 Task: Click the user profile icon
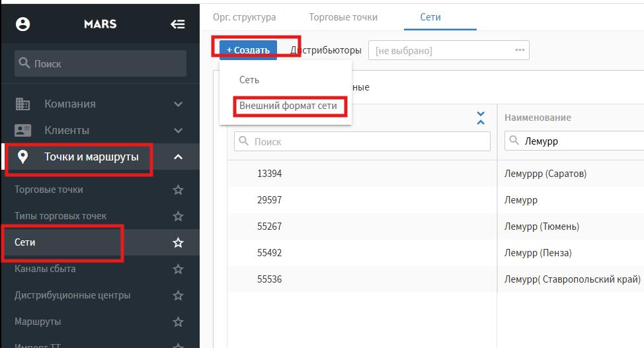(23, 24)
